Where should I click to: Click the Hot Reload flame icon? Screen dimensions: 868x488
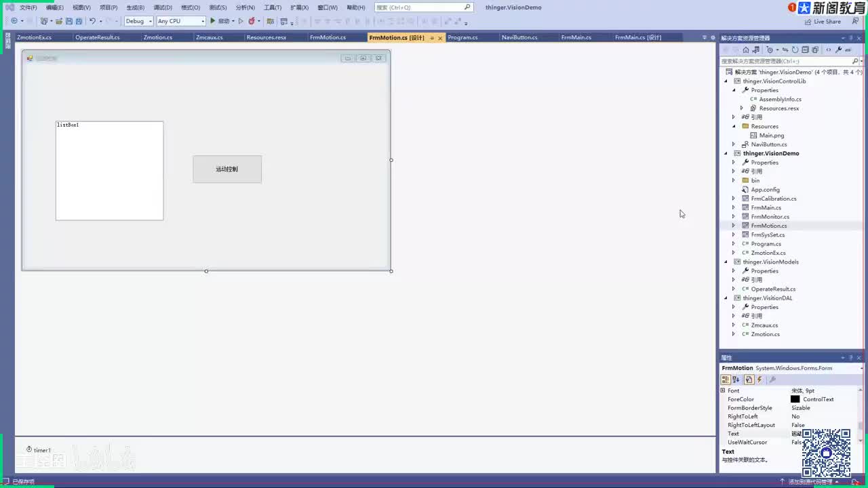[252, 21]
